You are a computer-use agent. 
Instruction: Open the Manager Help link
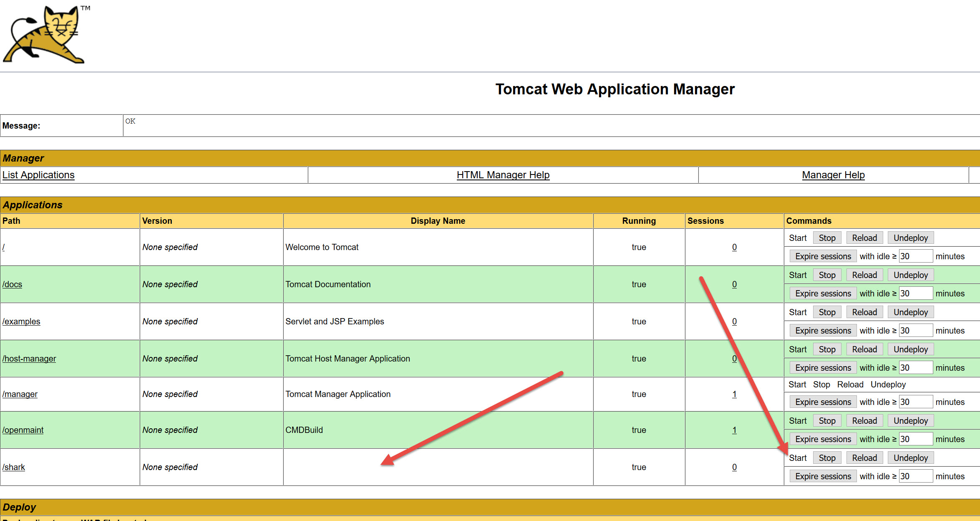tap(833, 175)
